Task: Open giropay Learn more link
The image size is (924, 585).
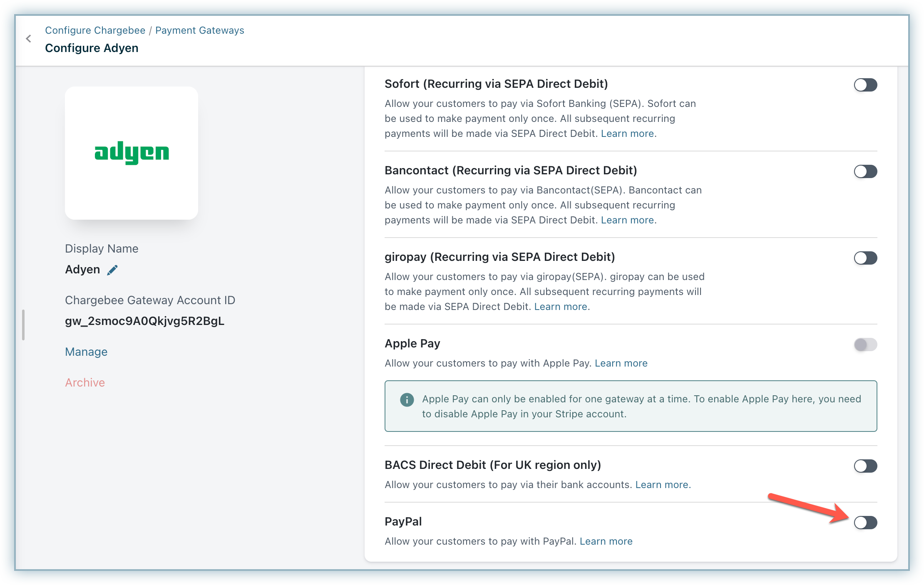Action: [561, 307]
